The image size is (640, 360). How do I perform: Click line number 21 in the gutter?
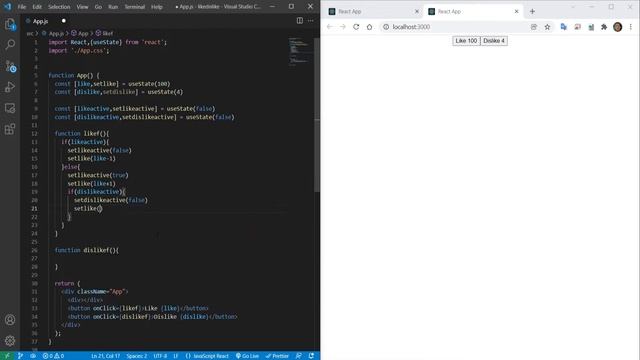[35, 209]
